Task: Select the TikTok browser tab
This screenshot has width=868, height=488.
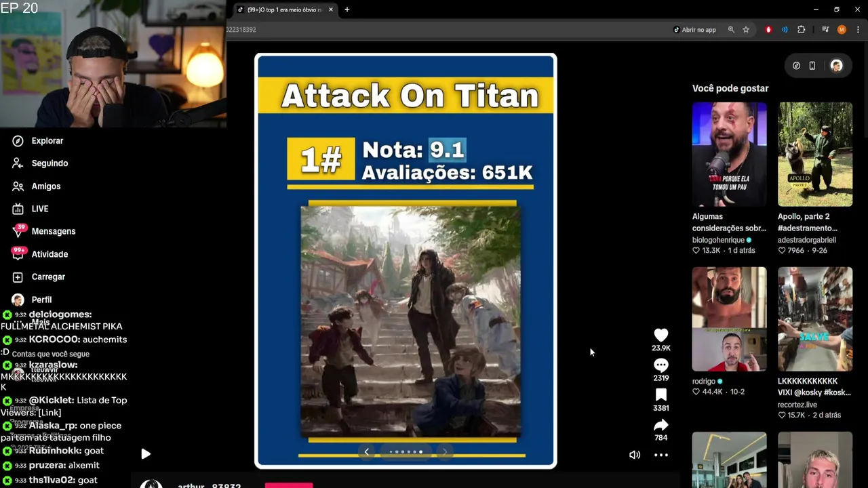Action: (x=285, y=9)
